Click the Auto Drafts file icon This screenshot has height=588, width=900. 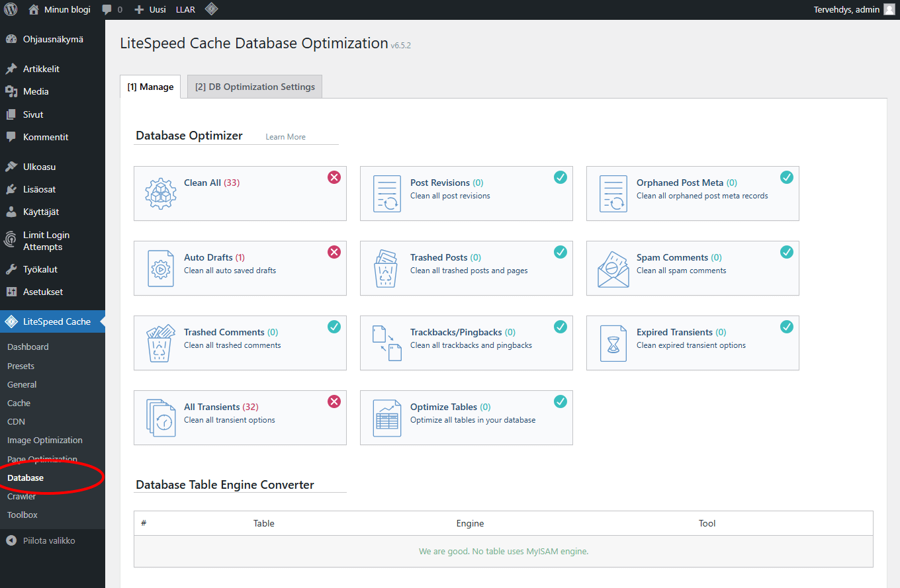pos(161,269)
